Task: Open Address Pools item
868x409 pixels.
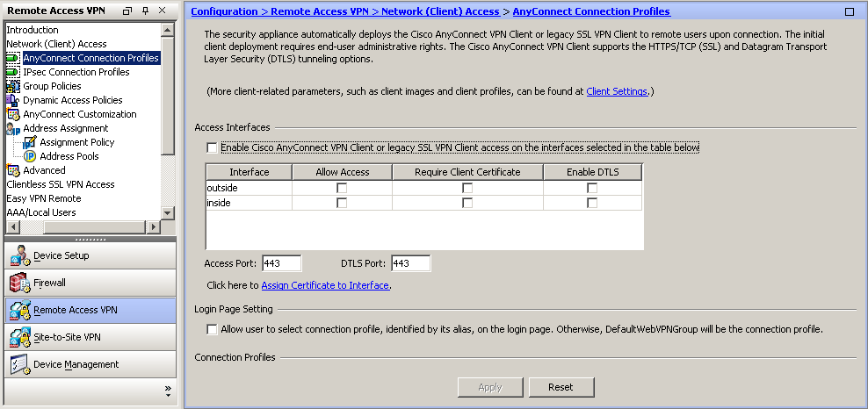Action: point(69,156)
